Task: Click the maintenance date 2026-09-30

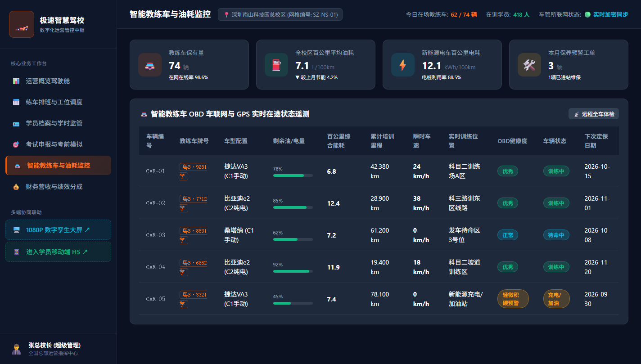Action: 597,299
